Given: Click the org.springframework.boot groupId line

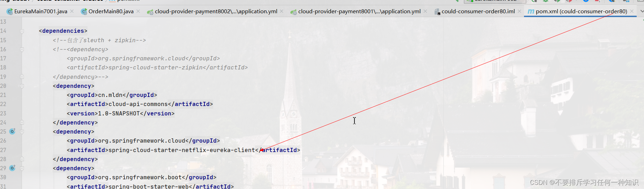Looking at the screenshot, I should pyautogui.click(x=142, y=177).
